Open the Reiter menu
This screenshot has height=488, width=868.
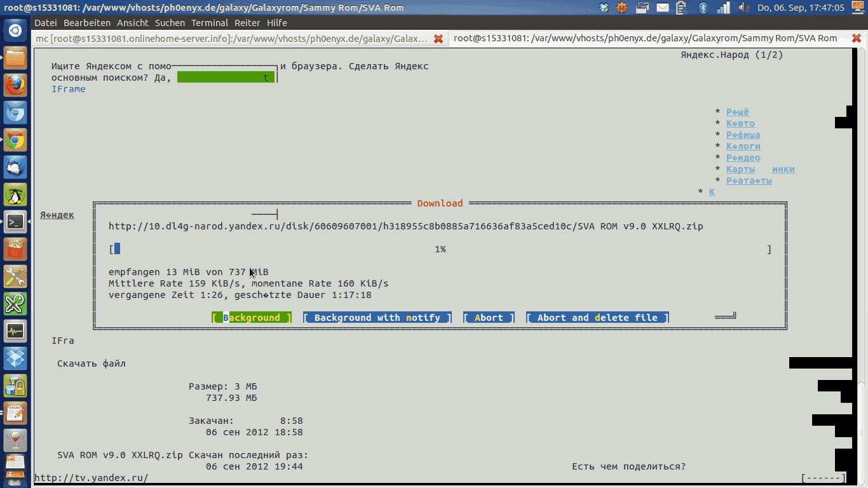coord(247,22)
